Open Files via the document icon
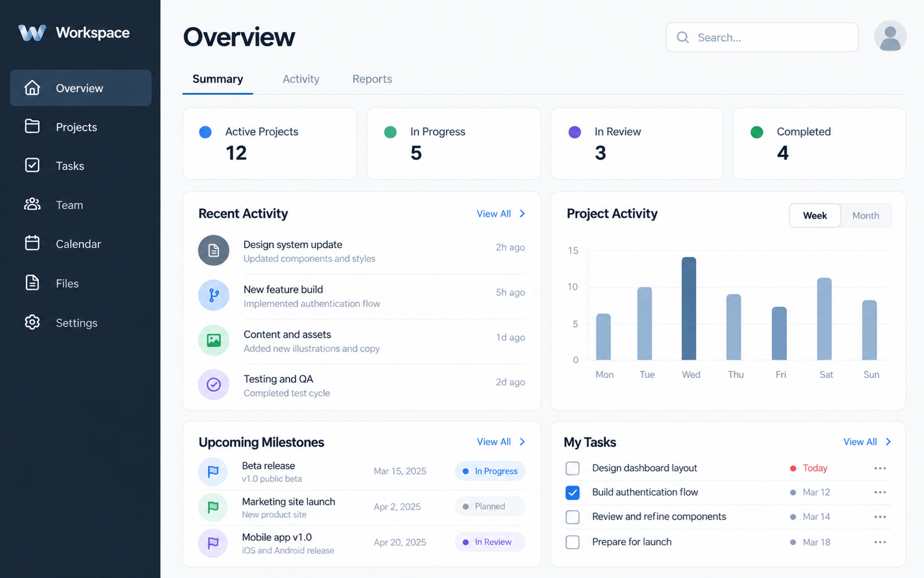The height and width of the screenshot is (578, 924). point(32,283)
